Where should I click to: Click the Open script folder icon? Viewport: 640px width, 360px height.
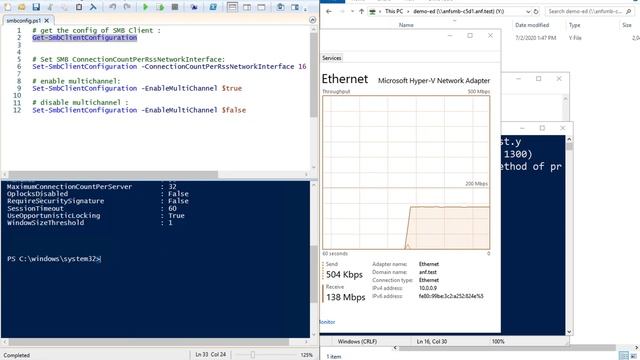point(21,7)
